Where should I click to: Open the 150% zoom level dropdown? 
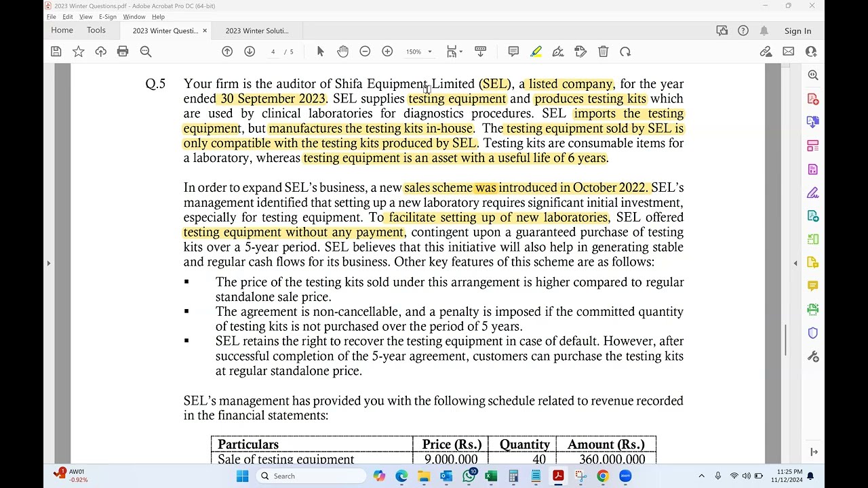418,52
